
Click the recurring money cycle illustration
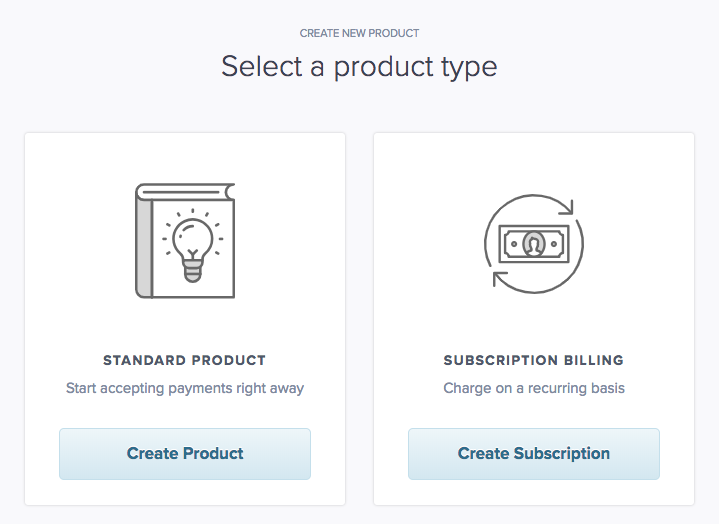pyautogui.click(x=534, y=243)
